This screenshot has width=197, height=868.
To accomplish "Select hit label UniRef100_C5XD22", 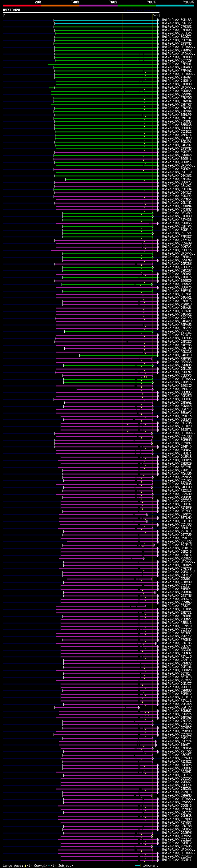I will pos(177,132).
